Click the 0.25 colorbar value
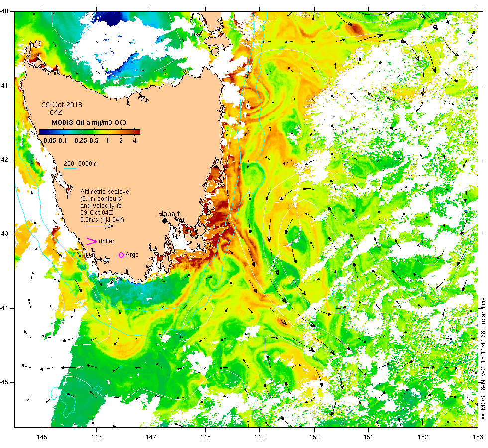Image resolution: width=488 pixels, height=448 pixels. tap(81, 140)
